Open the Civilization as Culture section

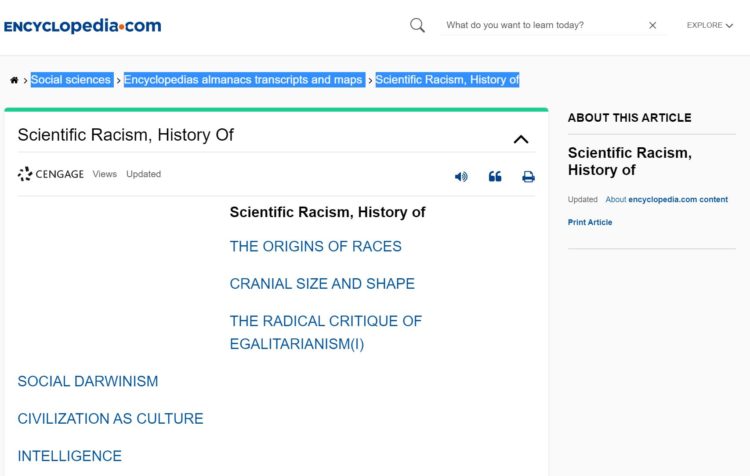(110, 419)
